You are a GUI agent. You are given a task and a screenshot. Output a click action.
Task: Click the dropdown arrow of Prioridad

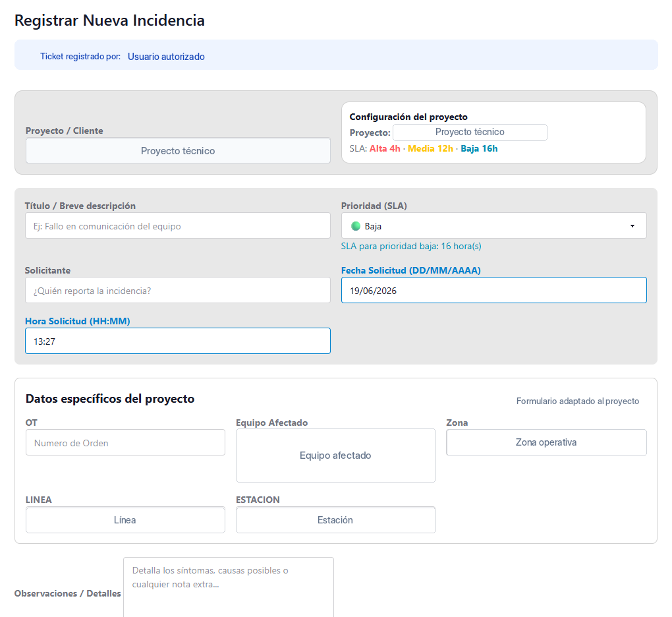(632, 226)
